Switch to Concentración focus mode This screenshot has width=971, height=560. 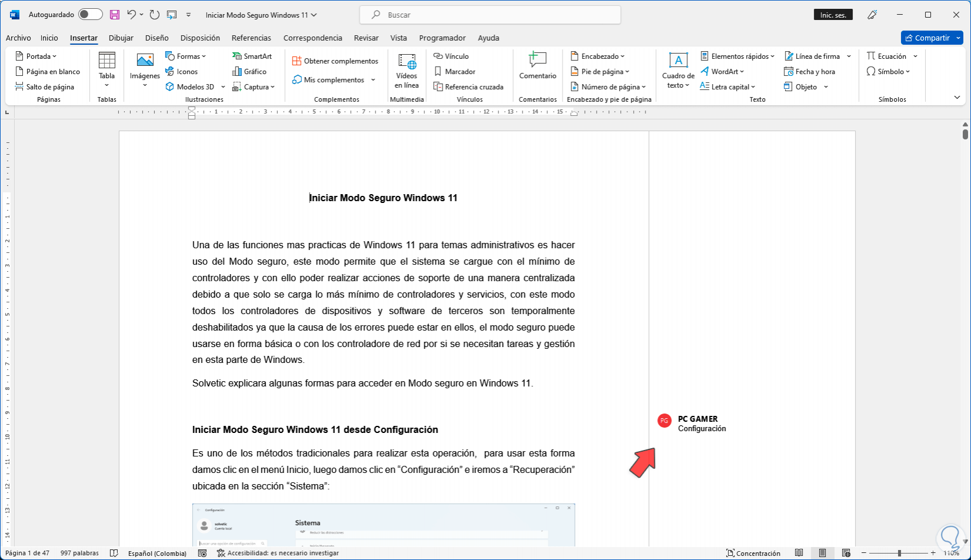coord(753,553)
